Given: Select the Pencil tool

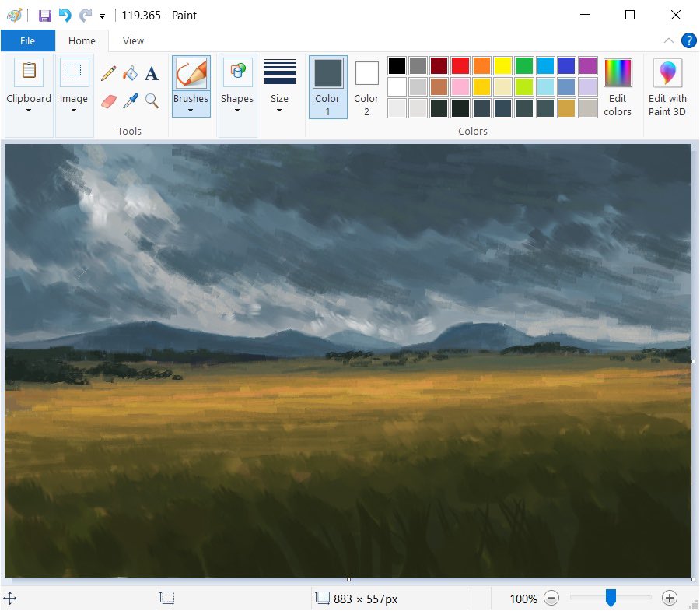Looking at the screenshot, I should click(x=108, y=74).
